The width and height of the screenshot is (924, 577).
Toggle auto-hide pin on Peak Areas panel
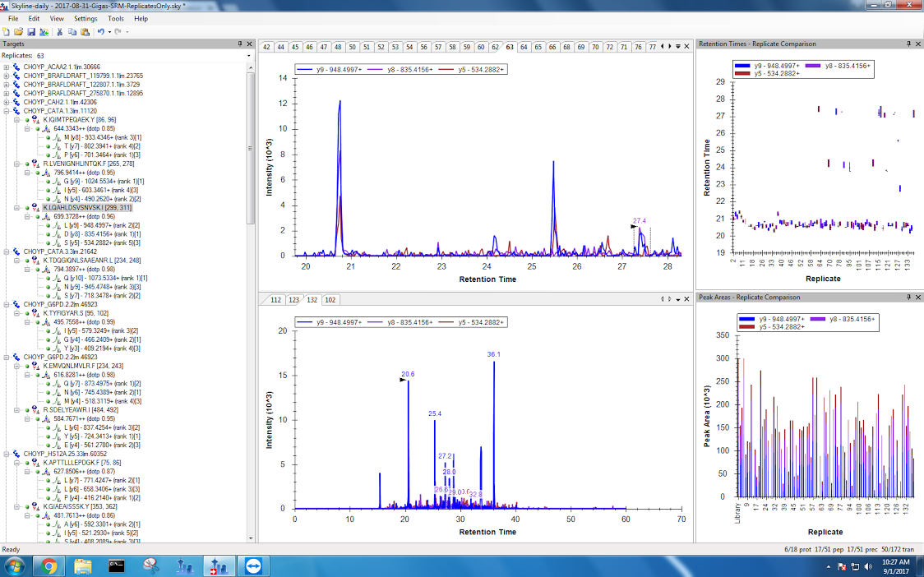pyautogui.click(x=908, y=297)
